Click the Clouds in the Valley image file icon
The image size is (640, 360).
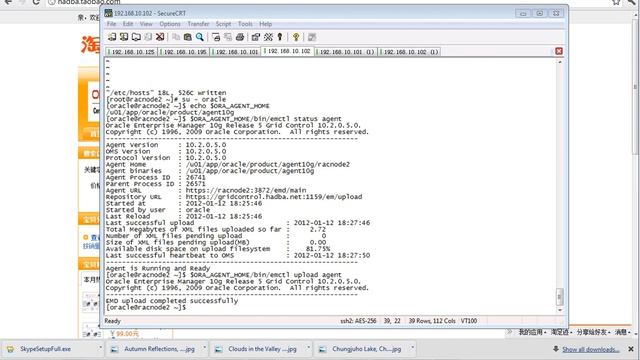219,349
